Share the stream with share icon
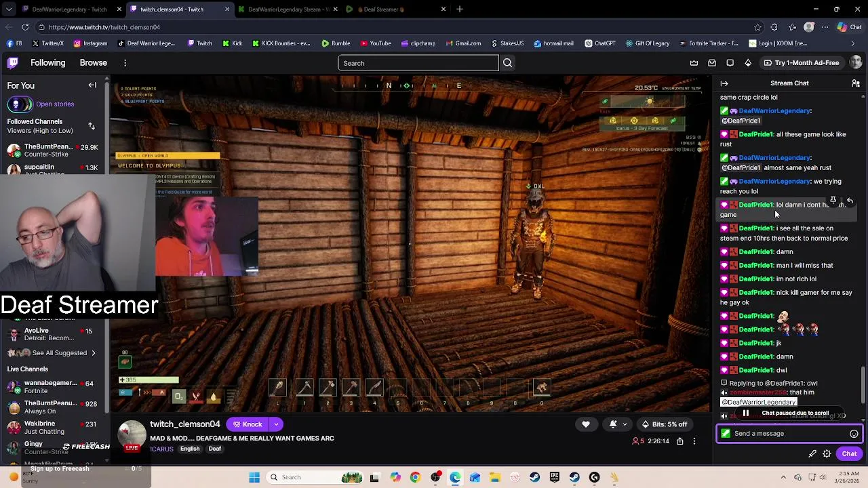 coord(679,441)
